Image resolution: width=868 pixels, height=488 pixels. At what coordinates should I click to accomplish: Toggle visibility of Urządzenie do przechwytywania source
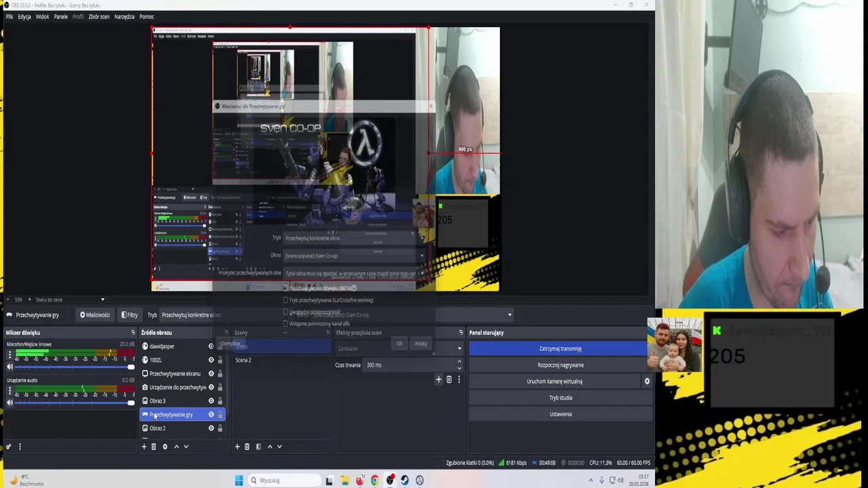[x=211, y=387]
